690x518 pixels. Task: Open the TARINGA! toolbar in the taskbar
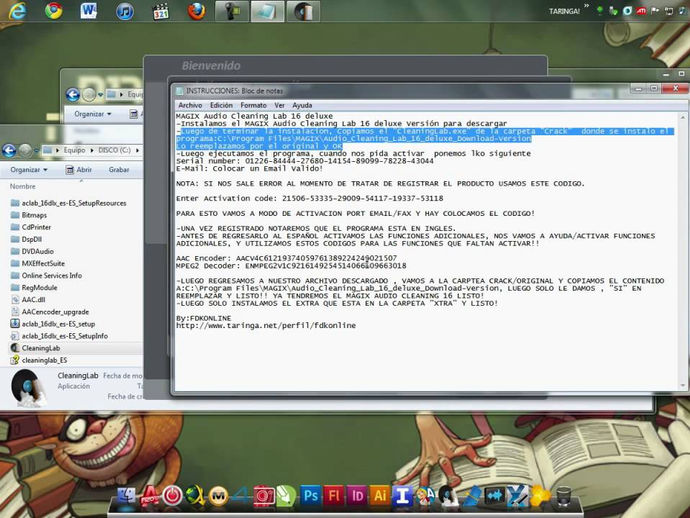coord(564,11)
